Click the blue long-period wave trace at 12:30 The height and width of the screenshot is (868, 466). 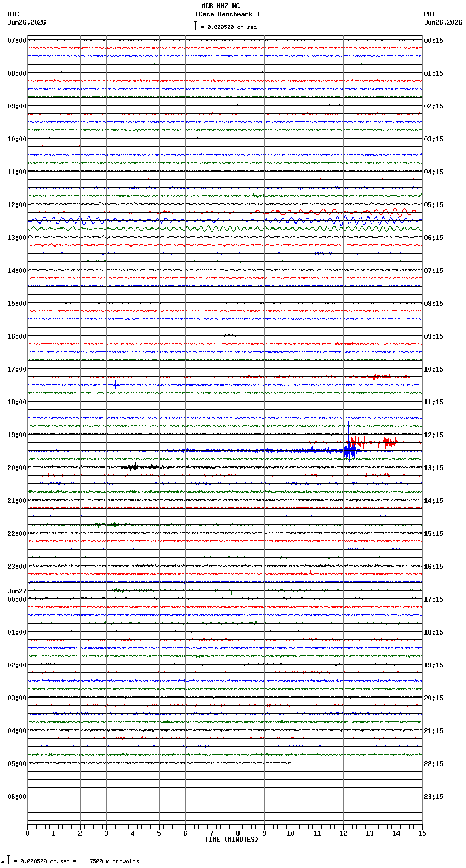225,220
